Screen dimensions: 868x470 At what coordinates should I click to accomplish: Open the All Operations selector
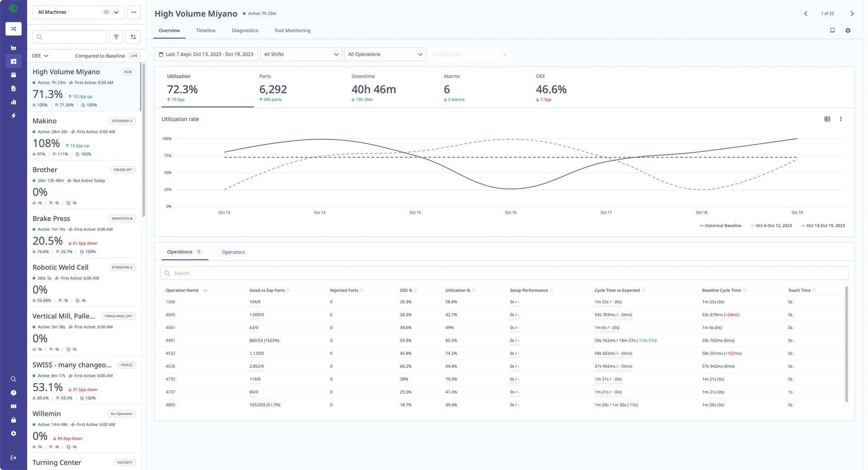385,54
